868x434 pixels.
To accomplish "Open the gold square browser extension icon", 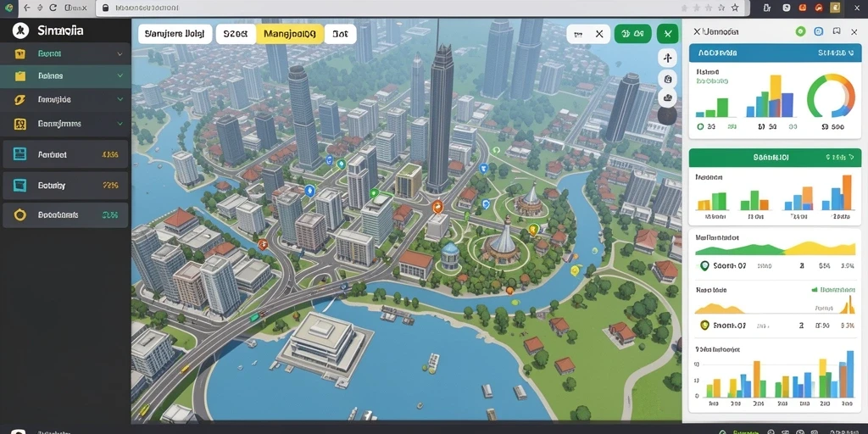I will tap(835, 8).
